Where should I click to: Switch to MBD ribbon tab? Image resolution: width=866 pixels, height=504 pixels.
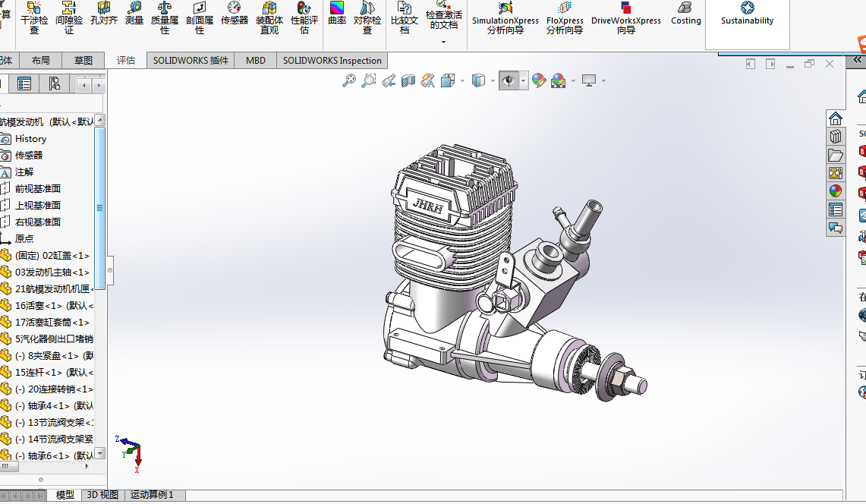(255, 60)
